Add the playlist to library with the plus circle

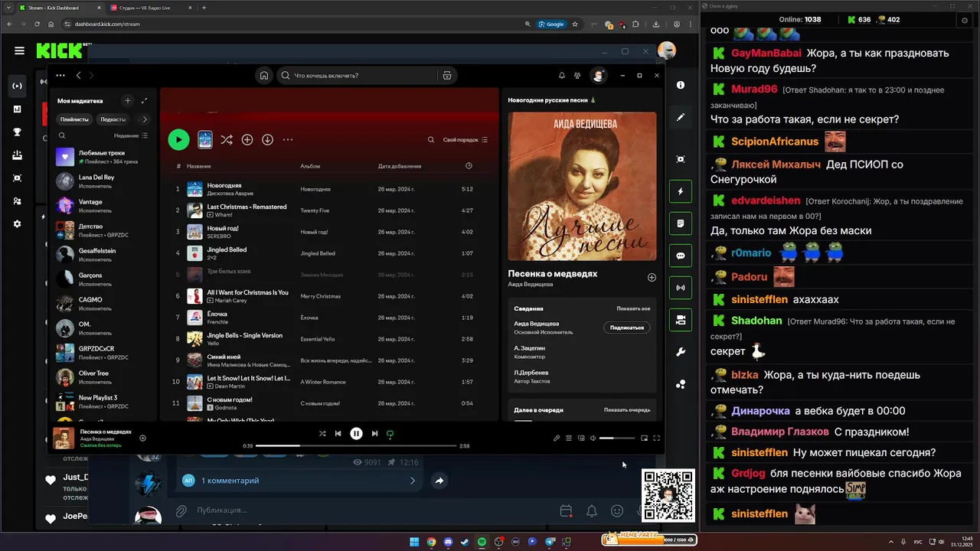247,140
